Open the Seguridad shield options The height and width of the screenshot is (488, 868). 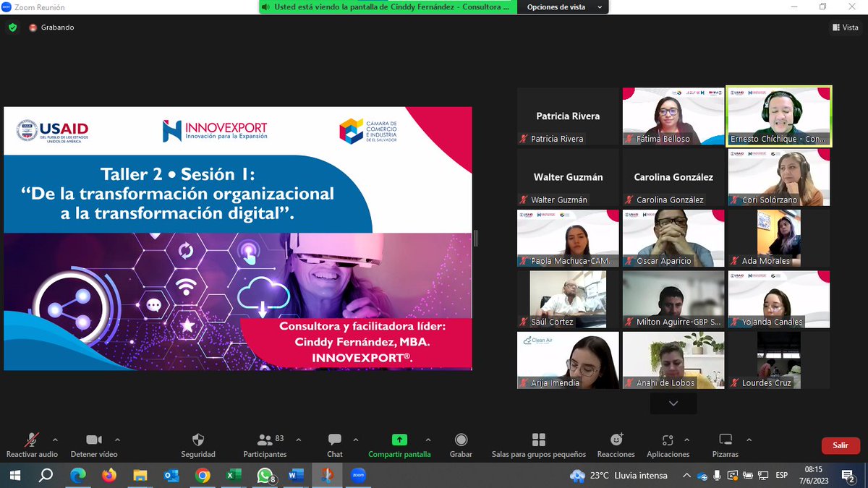(198, 445)
